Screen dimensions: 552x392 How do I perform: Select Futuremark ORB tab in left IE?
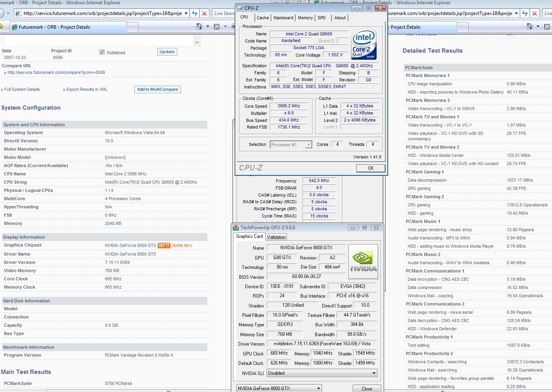(x=68, y=27)
